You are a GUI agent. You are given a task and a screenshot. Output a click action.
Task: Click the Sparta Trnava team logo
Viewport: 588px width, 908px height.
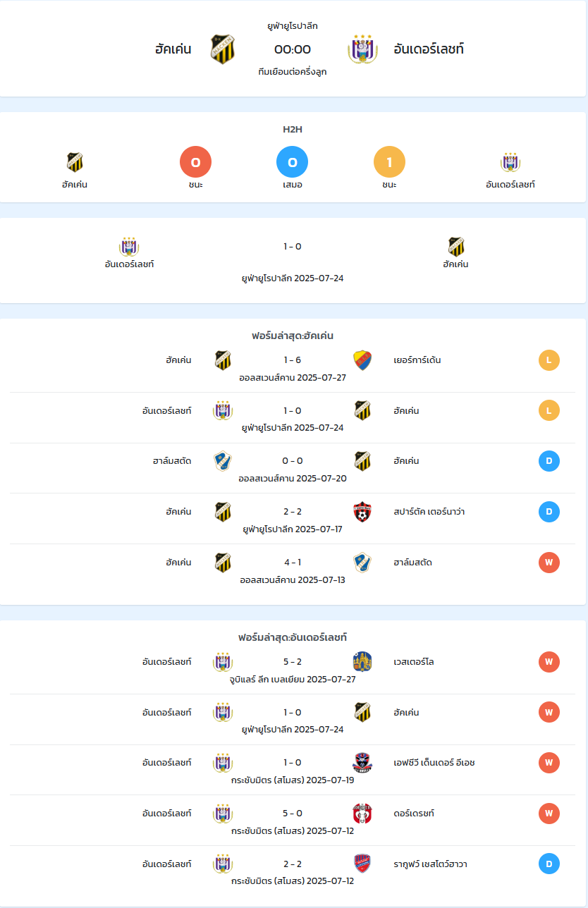click(x=362, y=512)
